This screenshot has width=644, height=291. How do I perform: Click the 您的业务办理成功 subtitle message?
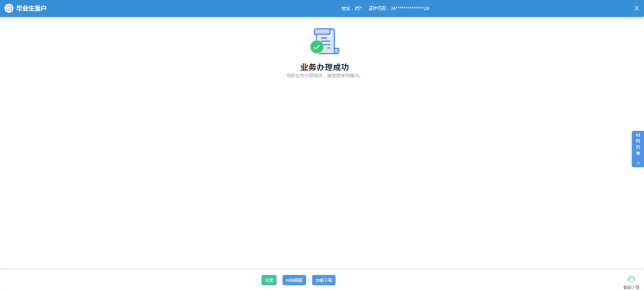coord(324,76)
